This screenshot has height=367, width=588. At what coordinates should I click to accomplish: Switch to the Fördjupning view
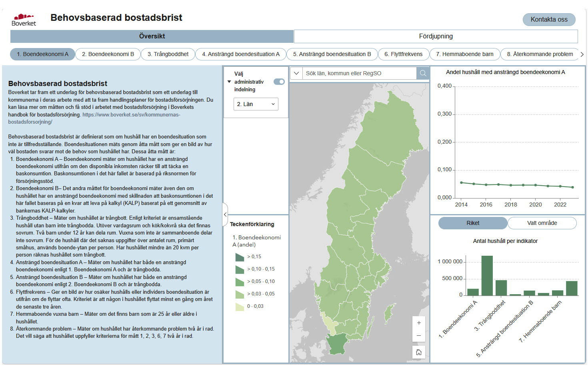(x=436, y=36)
